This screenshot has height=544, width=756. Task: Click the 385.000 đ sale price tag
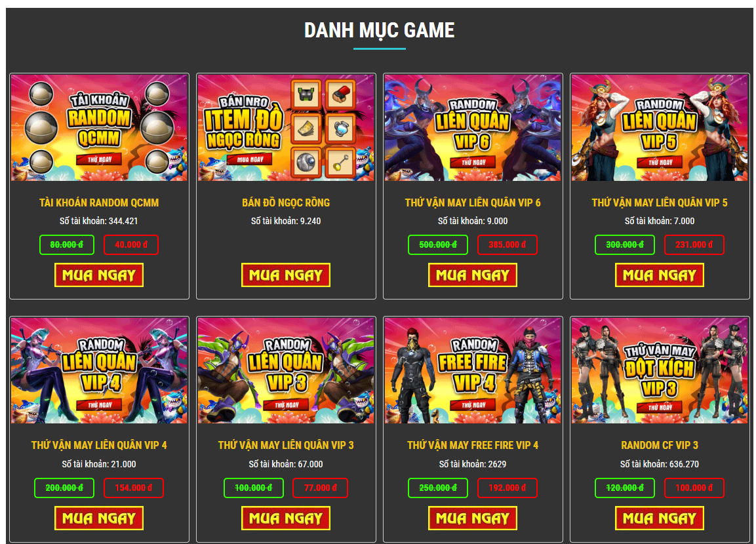click(x=507, y=244)
